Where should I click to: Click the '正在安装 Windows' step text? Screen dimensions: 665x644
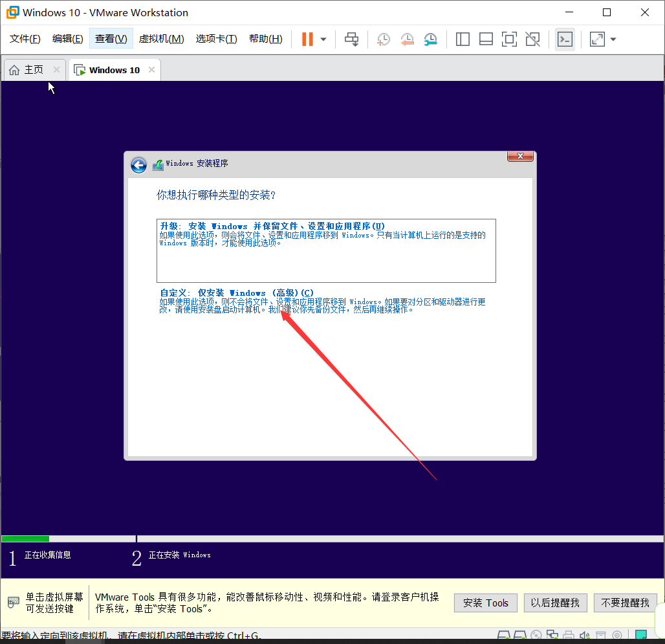179,555
